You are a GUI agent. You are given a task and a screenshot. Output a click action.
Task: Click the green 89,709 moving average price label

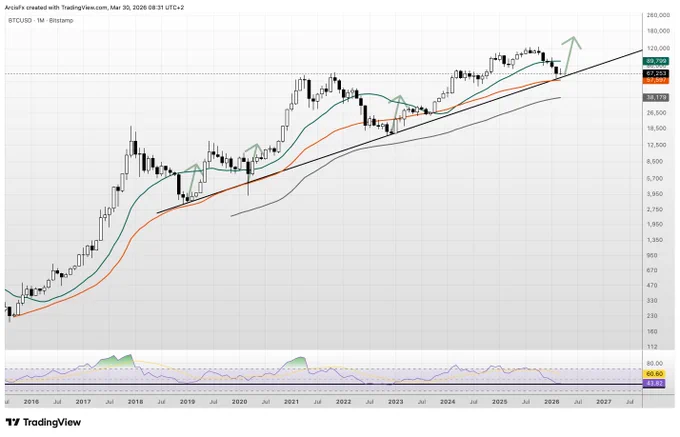(656, 62)
